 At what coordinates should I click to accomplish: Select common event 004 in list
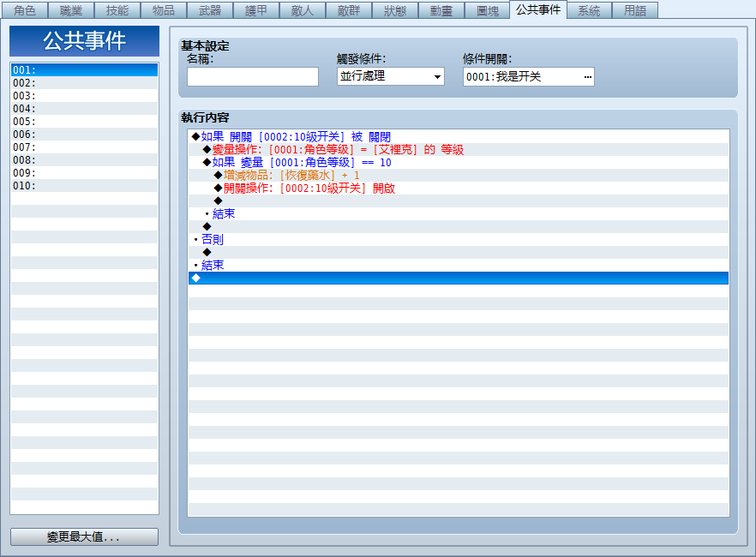coord(84,109)
